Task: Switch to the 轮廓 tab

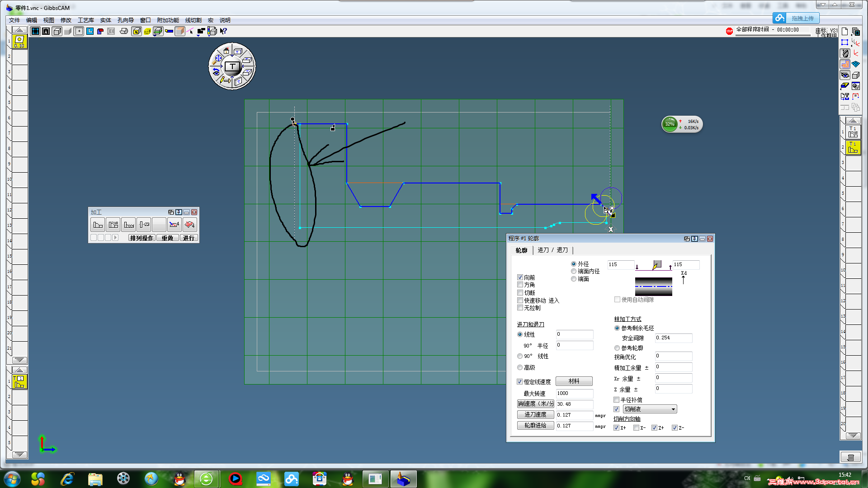Action: coord(522,250)
